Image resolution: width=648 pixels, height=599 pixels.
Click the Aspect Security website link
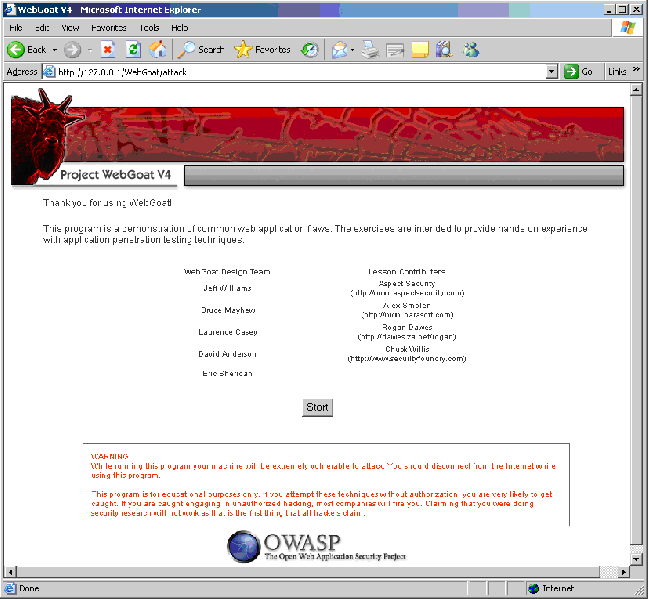(x=407, y=293)
